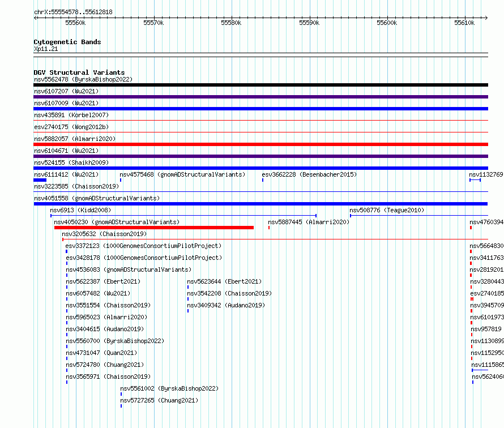The width and height of the screenshot is (504, 428).
Task: Click the thick blue nsv524155 bar
Action: coord(260,168)
